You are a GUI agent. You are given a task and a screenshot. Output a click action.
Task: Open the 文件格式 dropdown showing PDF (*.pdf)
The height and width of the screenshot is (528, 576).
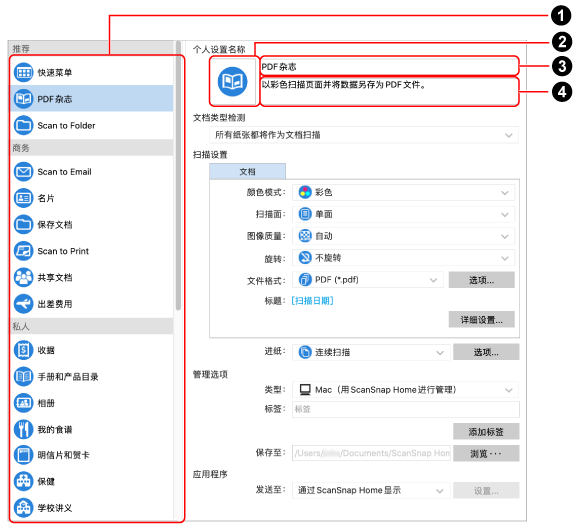(x=368, y=280)
